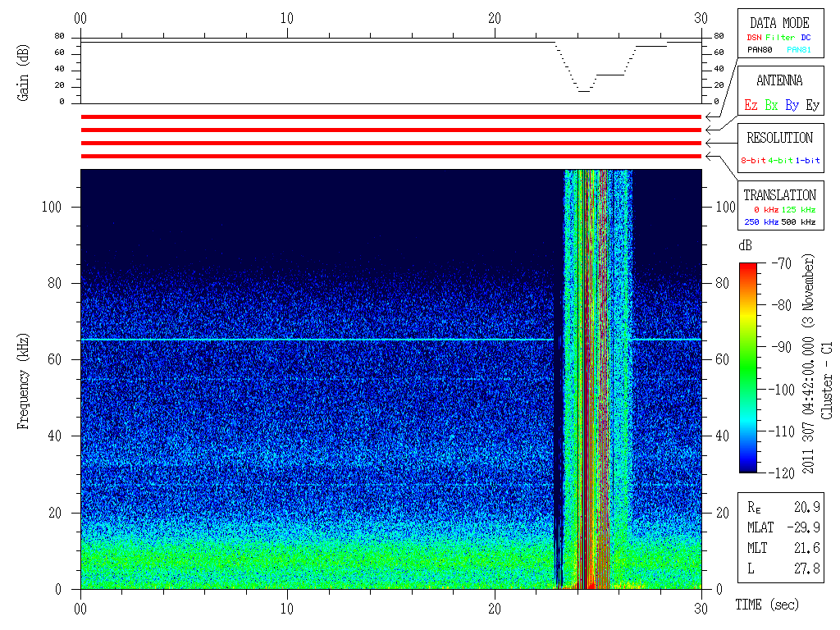Select the By antenna label
840x630 pixels.
tap(792, 105)
